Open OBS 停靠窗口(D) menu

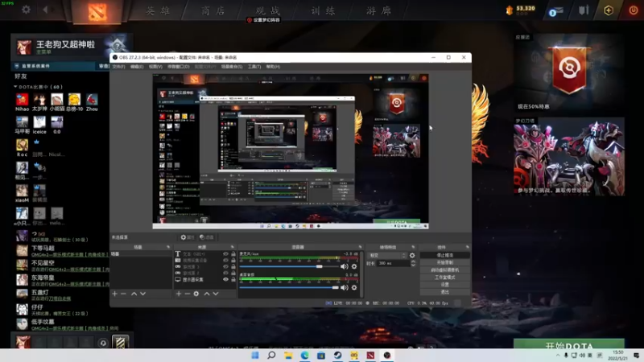178,67
